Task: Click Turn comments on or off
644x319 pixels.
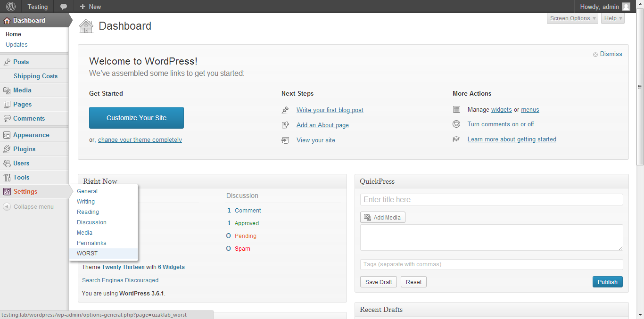Action: click(501, 124)
